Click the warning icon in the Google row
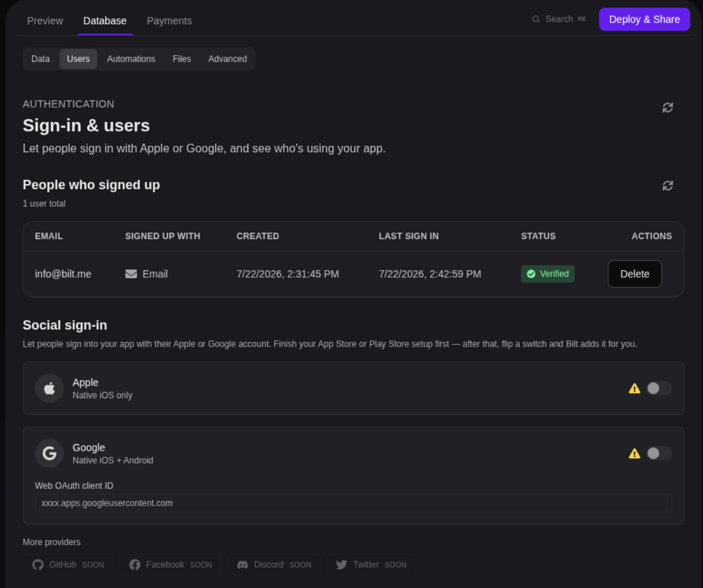 tap(635, 453)
